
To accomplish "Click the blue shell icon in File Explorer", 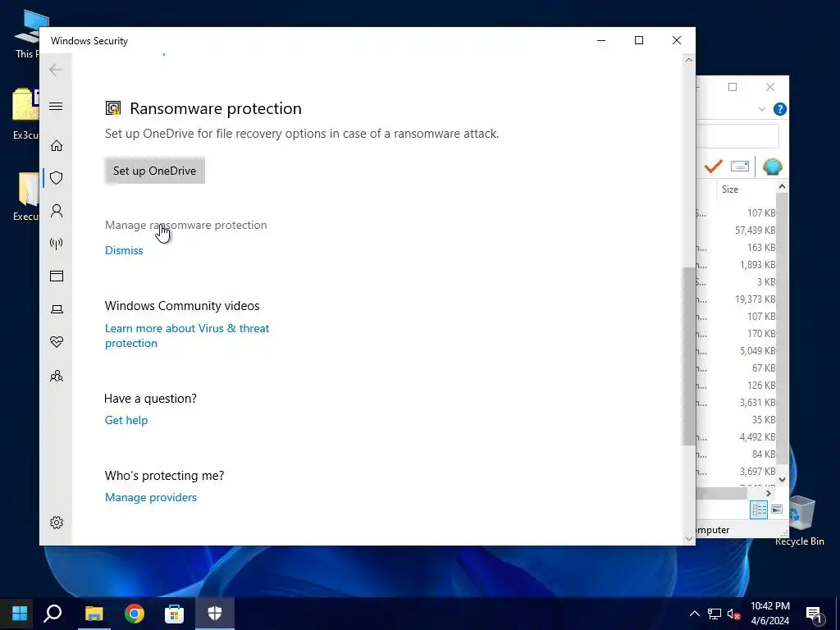I will tap(772, 167).
